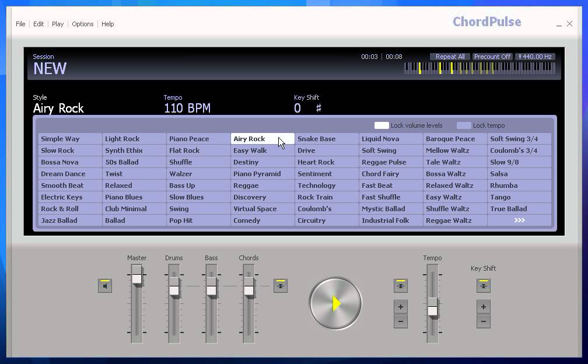Select the Industrial Folk style

391,220
